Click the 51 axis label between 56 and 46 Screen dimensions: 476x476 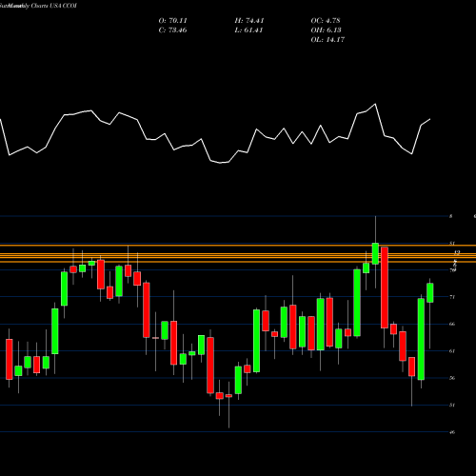pyautogui.click(x=452, y=405)
